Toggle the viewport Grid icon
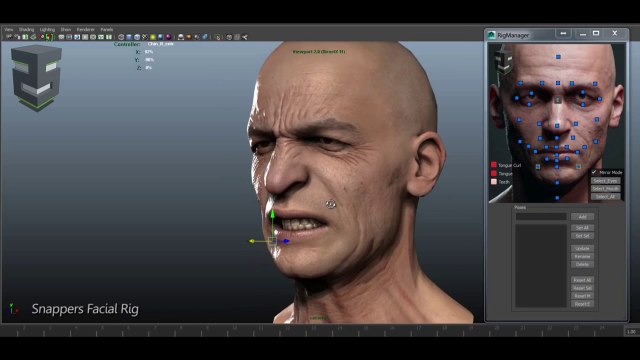640x360 pixels. tap(61, 37)
